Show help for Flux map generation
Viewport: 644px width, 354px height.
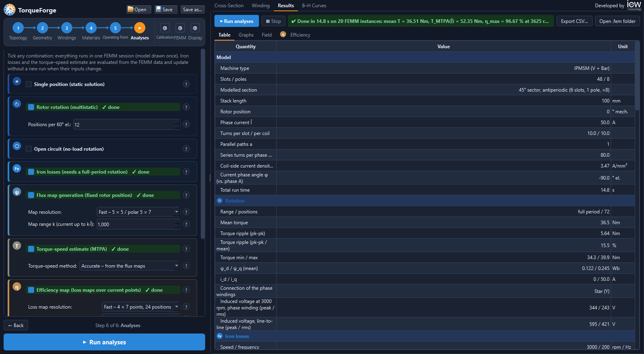tap(186, 195)
